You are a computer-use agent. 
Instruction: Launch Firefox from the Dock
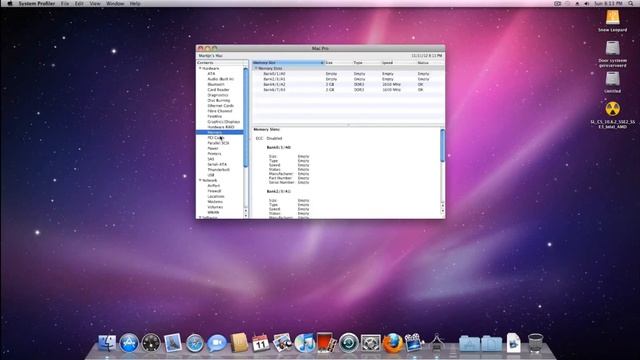(x=393, y=343)
